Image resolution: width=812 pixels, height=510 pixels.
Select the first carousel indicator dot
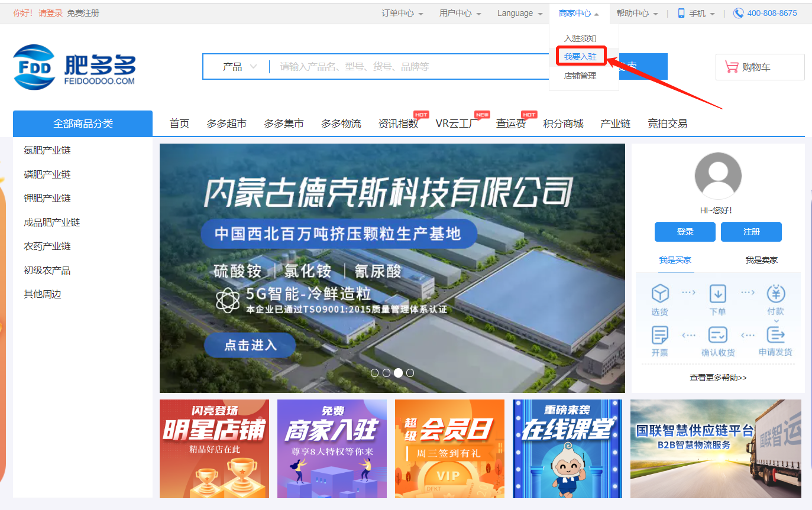click(374, 373)
